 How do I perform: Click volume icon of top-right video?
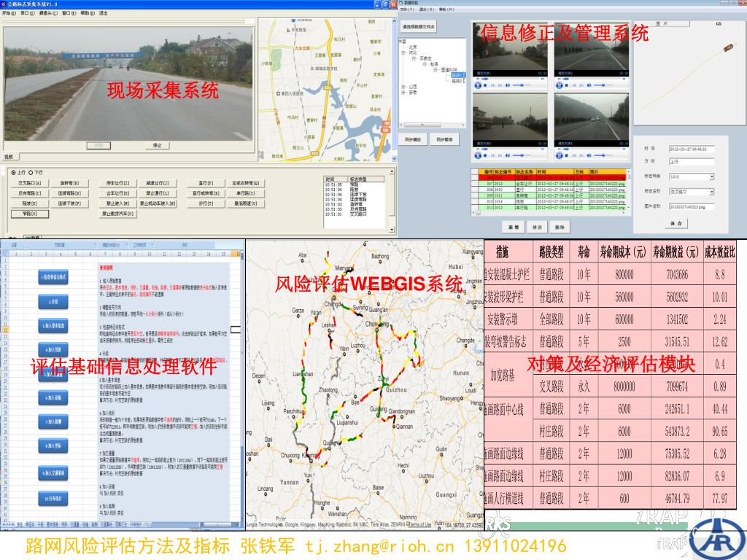tap(589, 85)
